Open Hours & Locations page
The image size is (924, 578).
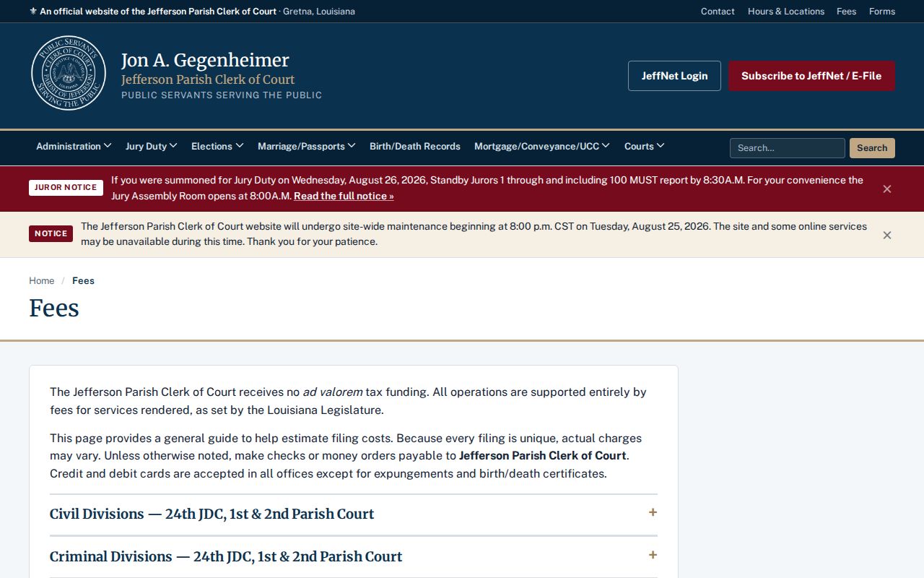(x=786, y=12)
